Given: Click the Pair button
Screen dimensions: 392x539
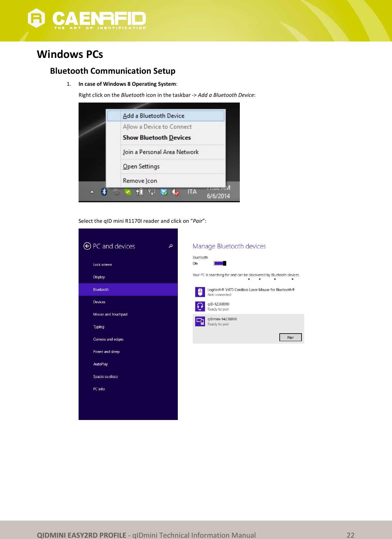Looking at the screenshot, I should click(x=290, y=337).
